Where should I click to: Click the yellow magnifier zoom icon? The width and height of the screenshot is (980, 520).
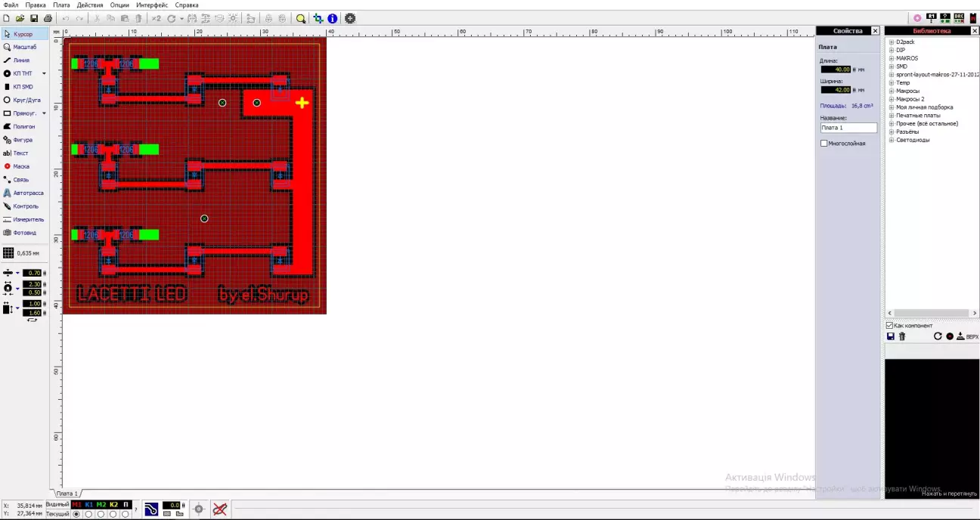301,18
